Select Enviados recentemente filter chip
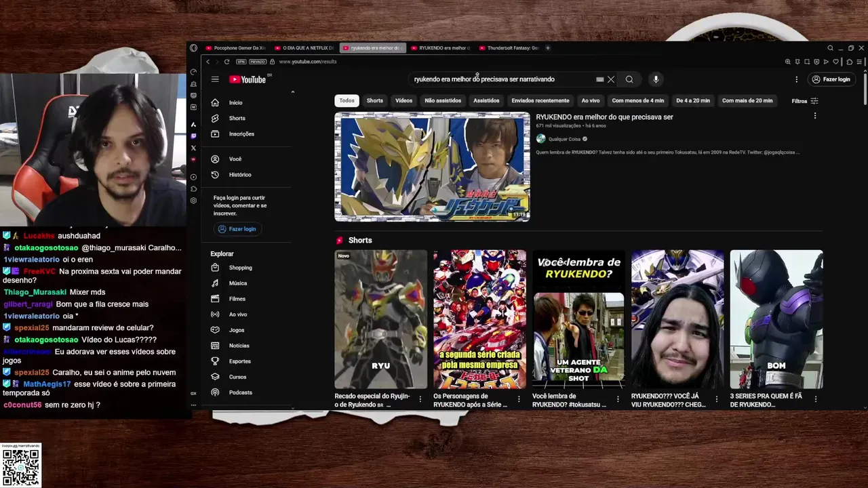This screenshot has height=488, width=868. coord(540,101)
